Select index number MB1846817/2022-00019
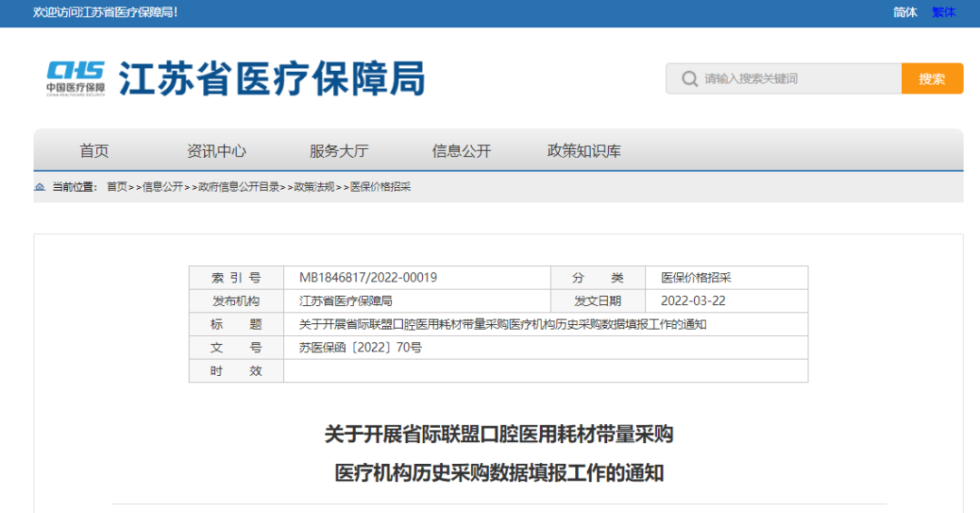This screenshot has height=513, width=980. [x=367, y=278]
